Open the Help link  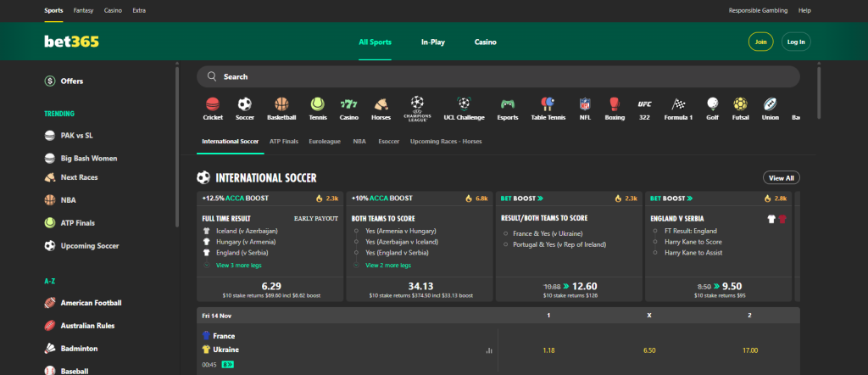pyautogui.click(x=804, y=10)
